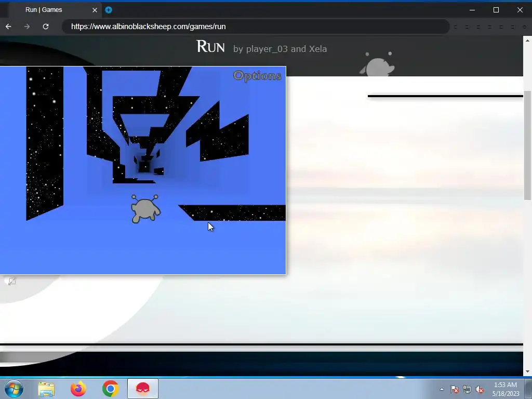Select the red mask browser taskbar button
Image resolution: width=532 pixels, height=399 pixels.
tap(143, 389)
